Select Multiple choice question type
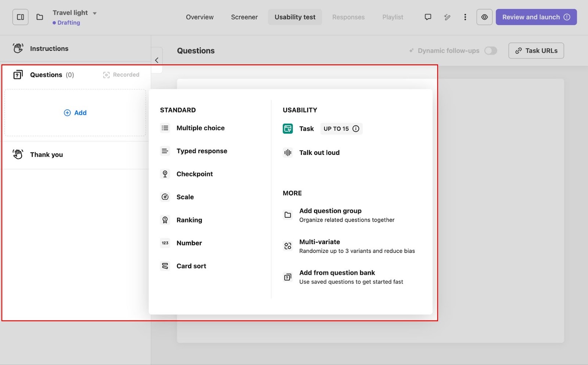588x365 pixels. pyautogui.click(x=200, y=128)
